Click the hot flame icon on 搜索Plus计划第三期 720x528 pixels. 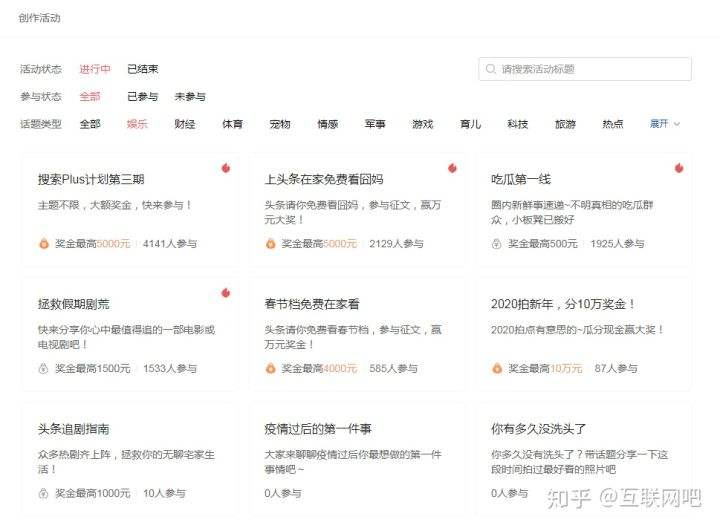pos(225,168)
